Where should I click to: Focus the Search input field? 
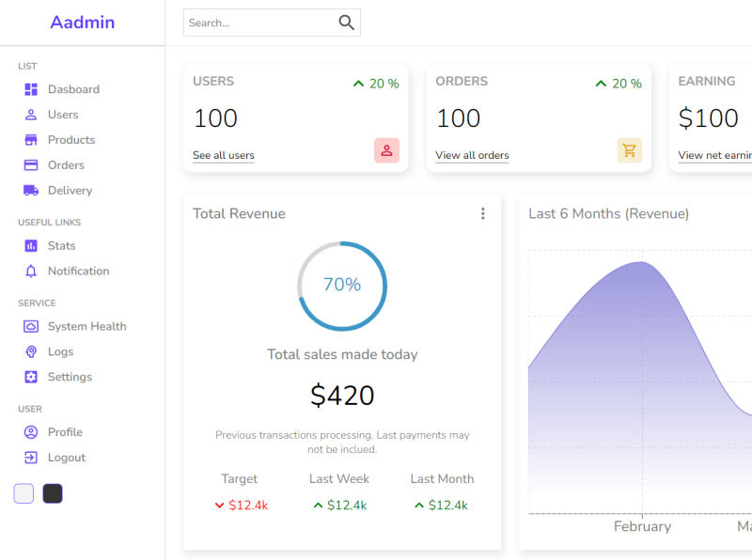coord(259,23)
